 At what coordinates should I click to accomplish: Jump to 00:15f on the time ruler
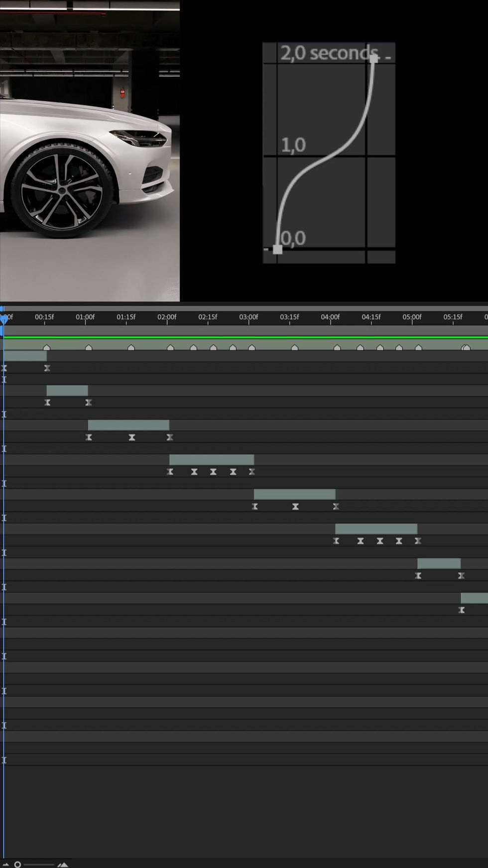click(x=44, y=317)
